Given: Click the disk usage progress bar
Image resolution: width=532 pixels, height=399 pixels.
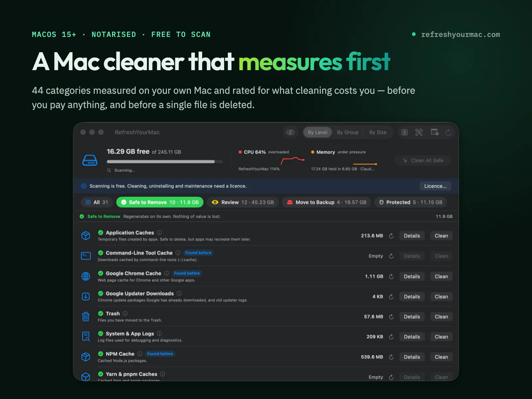Looking at the screenshot, I should 165,162.
